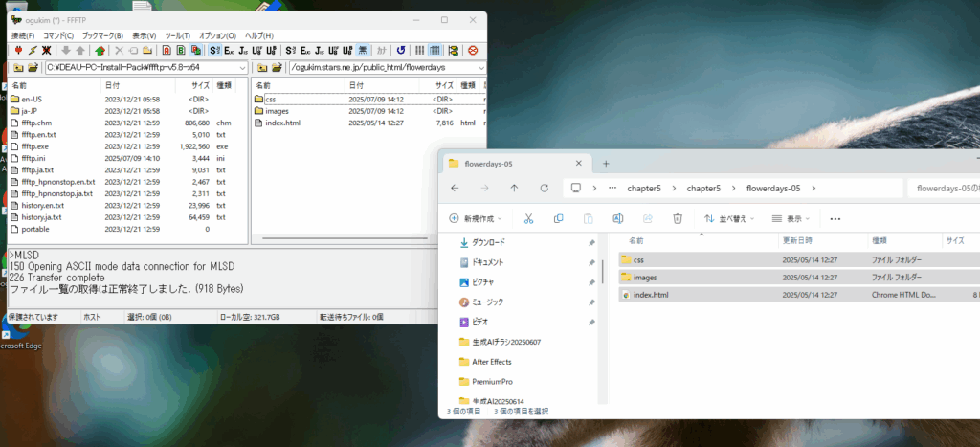Enable Binary transfer mode (B button)
This screenshot has width=980, height=447.
(181, 50)
